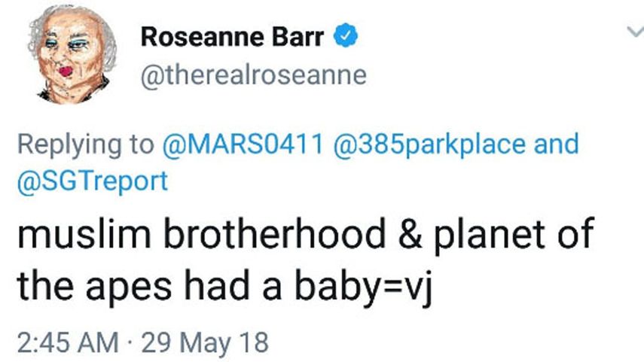Click the word "and" after @385parkplace
This screenshot has height=362, width=644.
(x=555, y=144)
